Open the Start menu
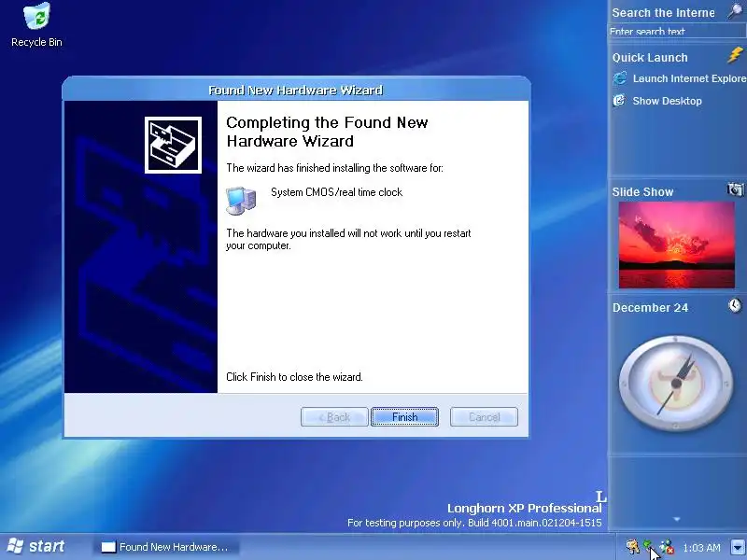 (36, 546)
